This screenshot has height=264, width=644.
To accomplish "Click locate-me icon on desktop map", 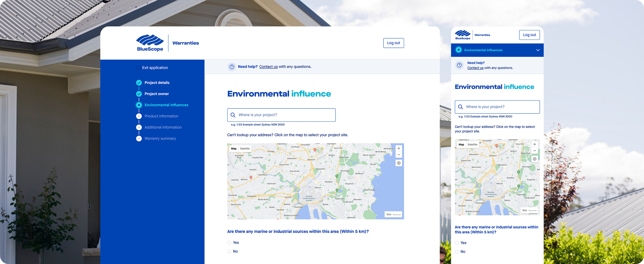I will [399, 163].
